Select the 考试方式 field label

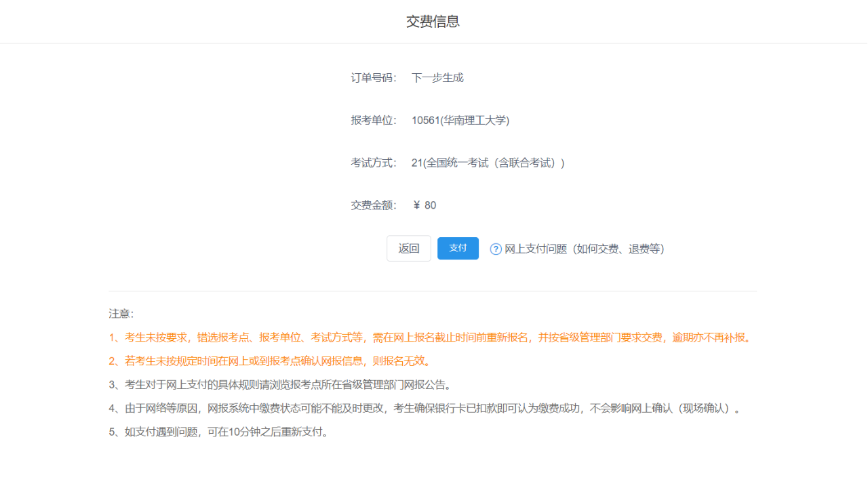coord(373,163)
